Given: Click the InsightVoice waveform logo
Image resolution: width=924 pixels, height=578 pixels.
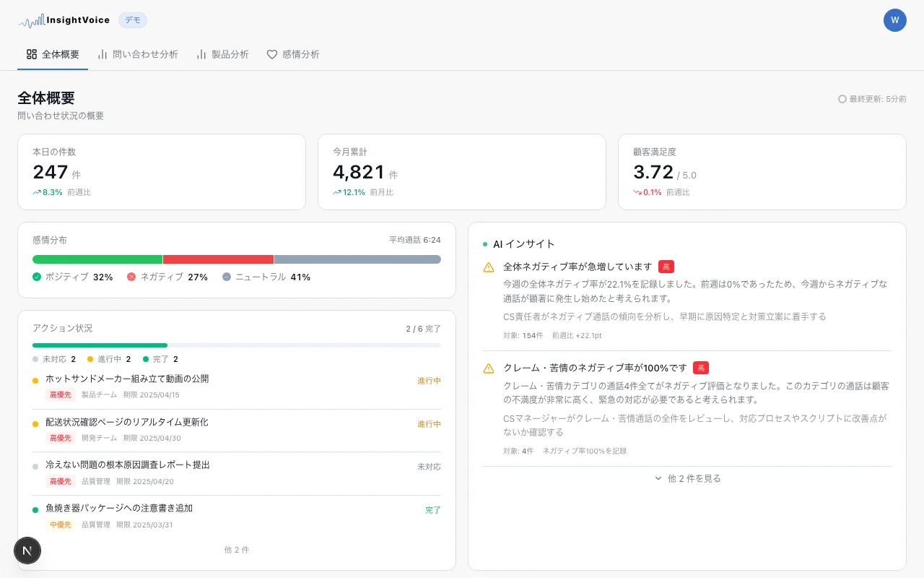Looking at the screenshot, I should tap(32, 21).
